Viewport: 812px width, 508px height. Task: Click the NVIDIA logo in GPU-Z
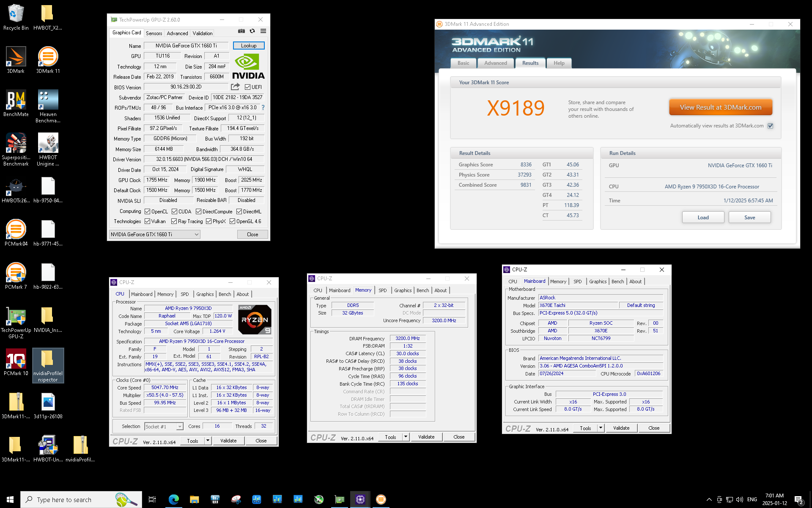[x=248, y=67]
